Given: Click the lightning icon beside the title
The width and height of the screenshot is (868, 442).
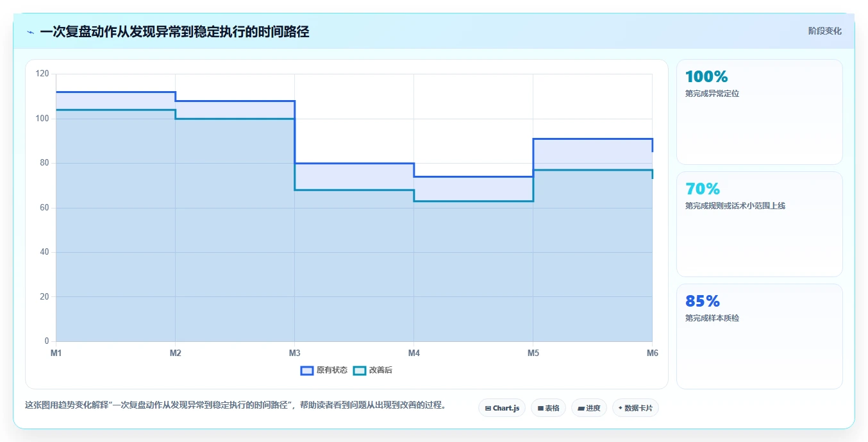Looking at the screenshot, I should click(x=30, y=32).
